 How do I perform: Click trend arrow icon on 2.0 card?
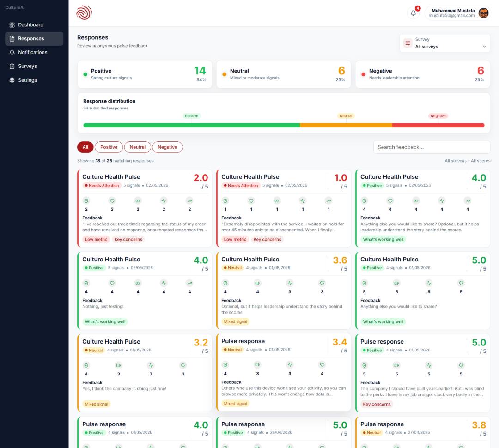(x=190, y=201)
